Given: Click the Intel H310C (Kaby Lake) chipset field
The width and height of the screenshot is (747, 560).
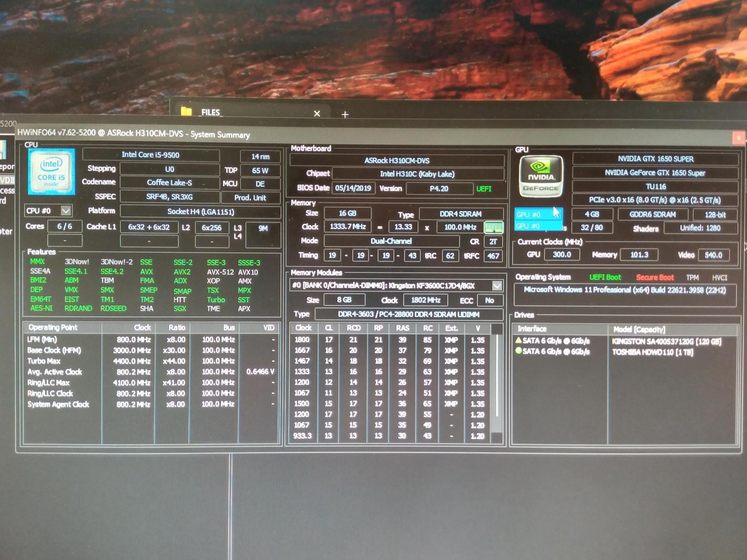Looking at the screenshot, I should (417, 174).
